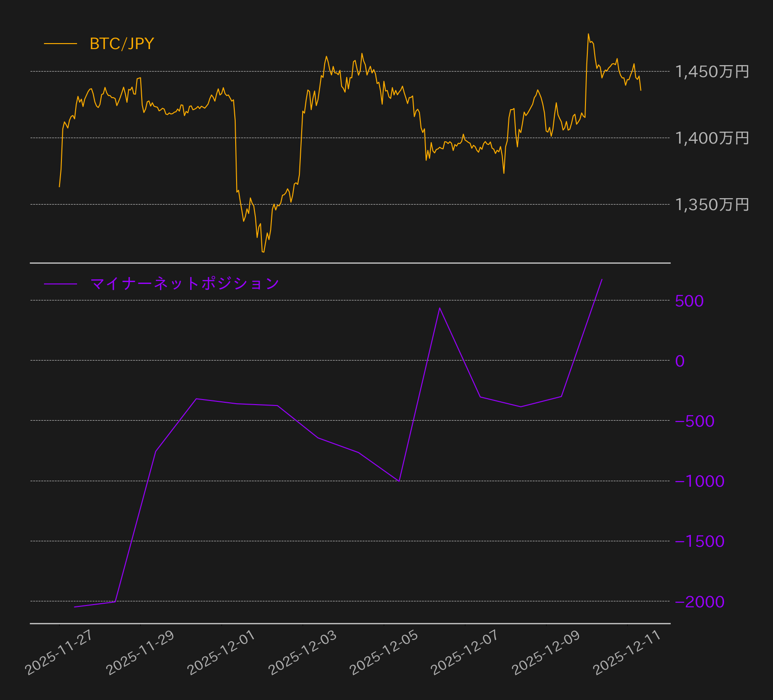Click the −500 value on the purple axis

[x=695, y=421]
